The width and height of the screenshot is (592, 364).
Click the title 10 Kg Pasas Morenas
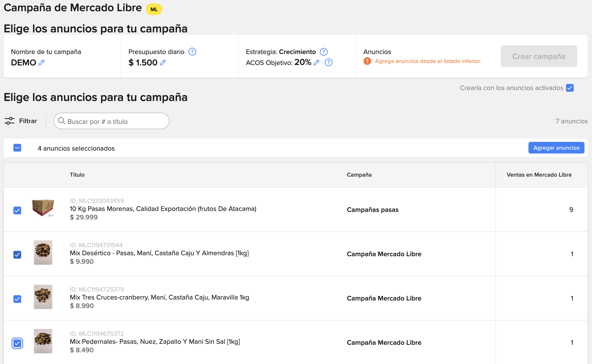click(x=163, y=209)
